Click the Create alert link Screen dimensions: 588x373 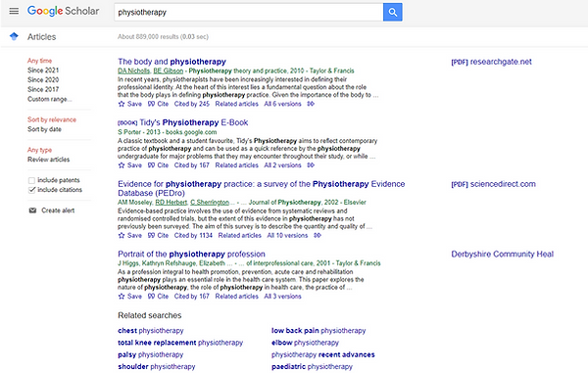coord(58,210)
